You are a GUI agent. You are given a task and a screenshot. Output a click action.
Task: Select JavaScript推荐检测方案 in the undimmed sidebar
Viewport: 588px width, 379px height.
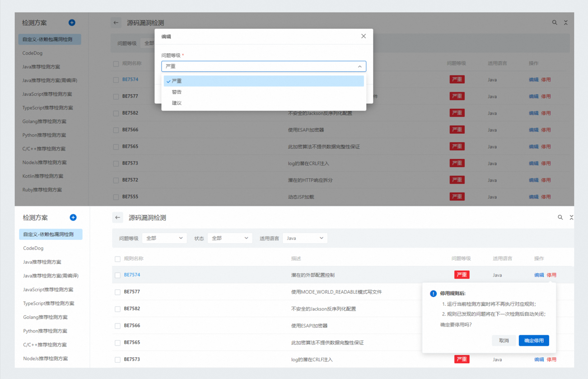click(48, 290)
